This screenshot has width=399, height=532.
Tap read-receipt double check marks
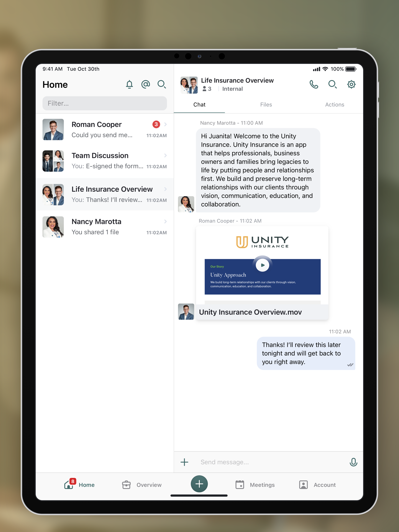tap(350, 365)
